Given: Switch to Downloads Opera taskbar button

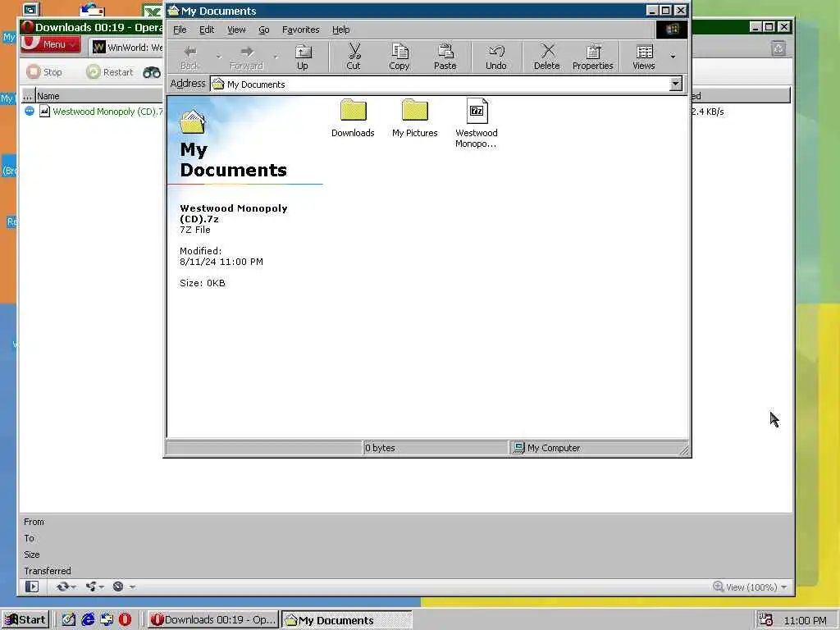Looking at the screenshot, I should click(213, 620).
